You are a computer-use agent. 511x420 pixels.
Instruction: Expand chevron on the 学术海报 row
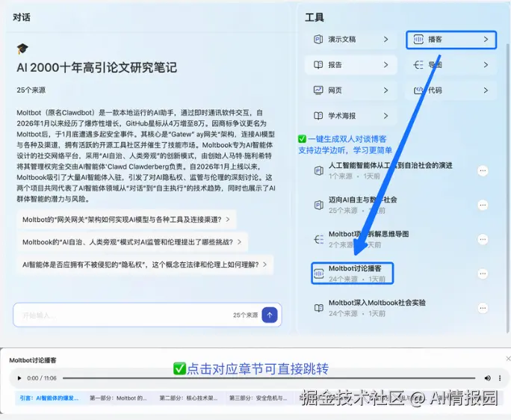[385, 116]
